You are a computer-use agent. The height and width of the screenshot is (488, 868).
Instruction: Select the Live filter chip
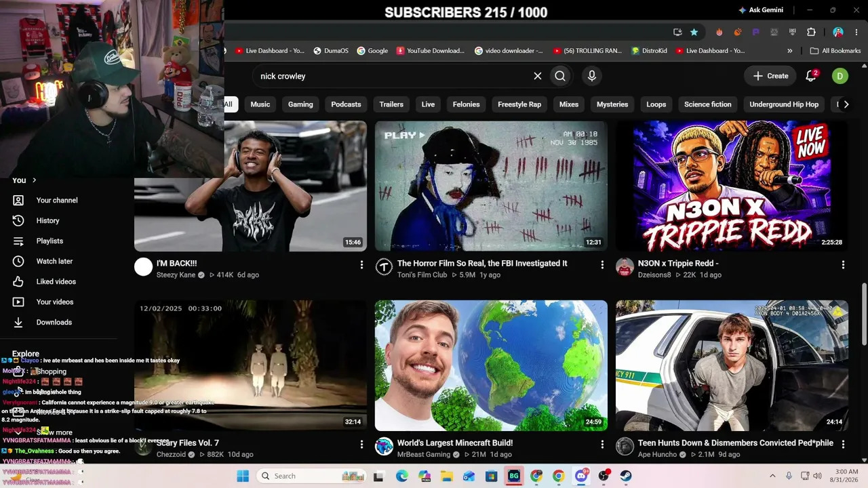click(428, 104)
